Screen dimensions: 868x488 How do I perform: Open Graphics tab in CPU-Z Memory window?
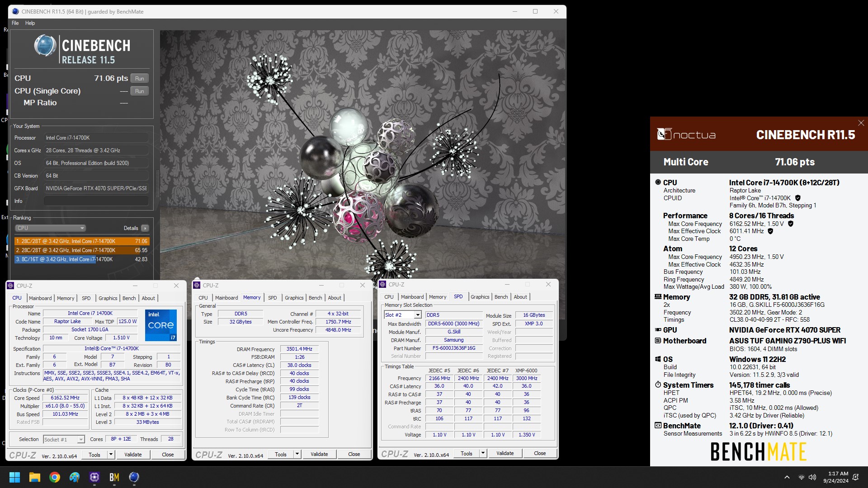click(294, 298)
